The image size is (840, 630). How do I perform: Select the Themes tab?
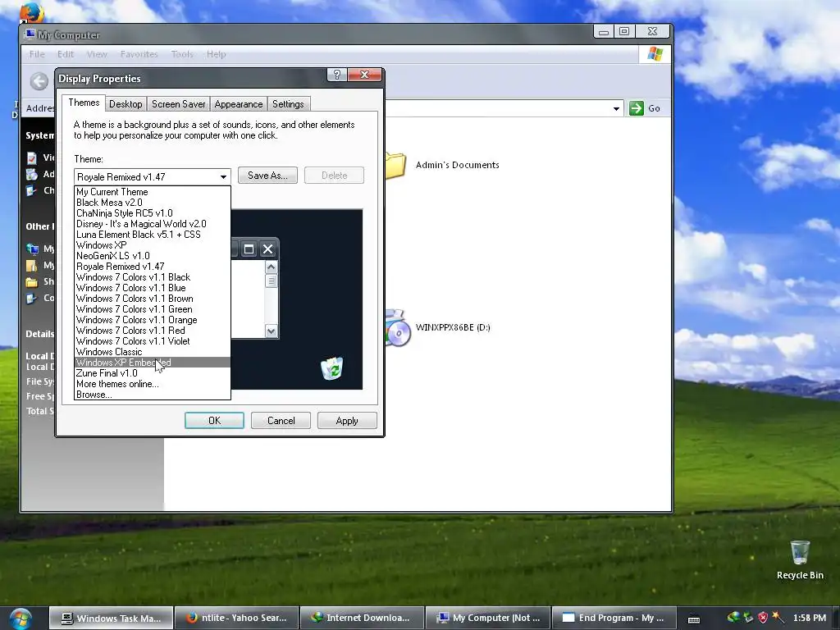click(x=84, y=103)
